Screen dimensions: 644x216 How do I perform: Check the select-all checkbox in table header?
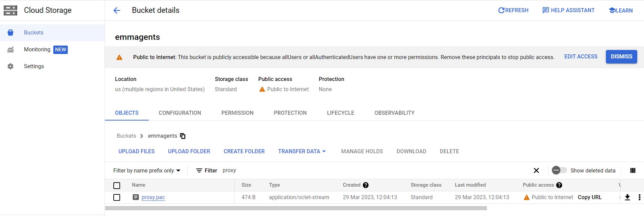coord(117,185)
